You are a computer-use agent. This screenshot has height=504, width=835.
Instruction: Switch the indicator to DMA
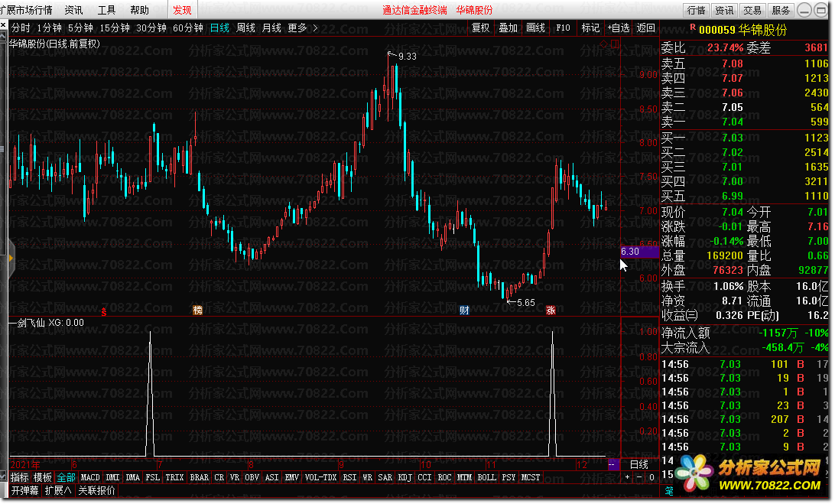[132, 477]
